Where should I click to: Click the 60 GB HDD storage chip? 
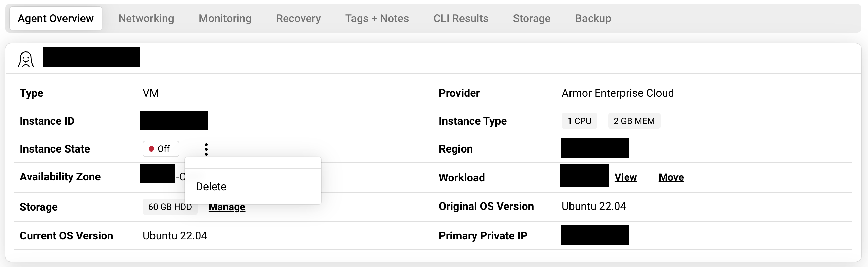169,207
